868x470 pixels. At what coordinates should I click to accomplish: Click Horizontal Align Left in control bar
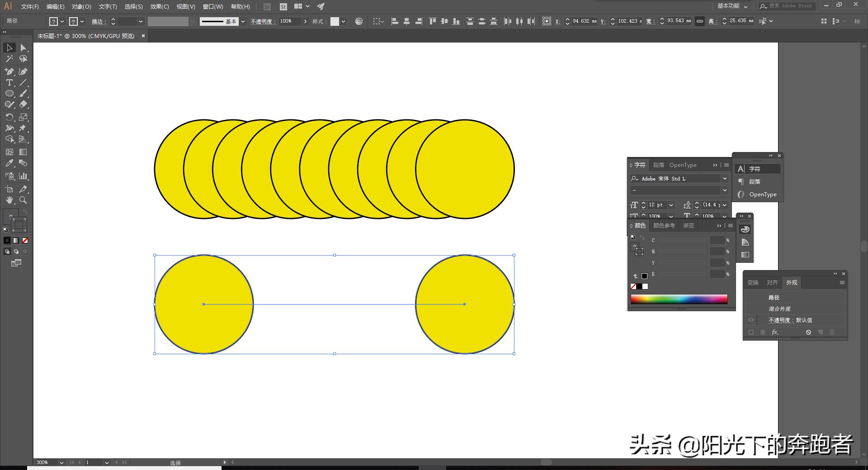pos(395,21)
